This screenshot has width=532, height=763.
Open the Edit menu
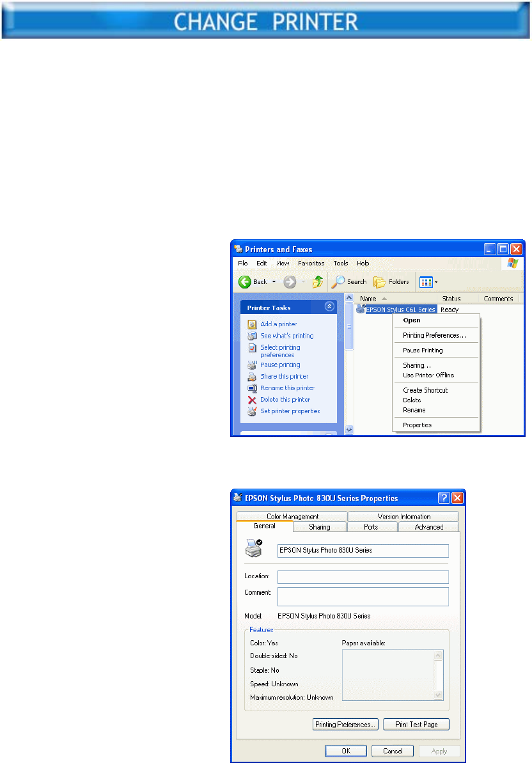tap(262, 264)
